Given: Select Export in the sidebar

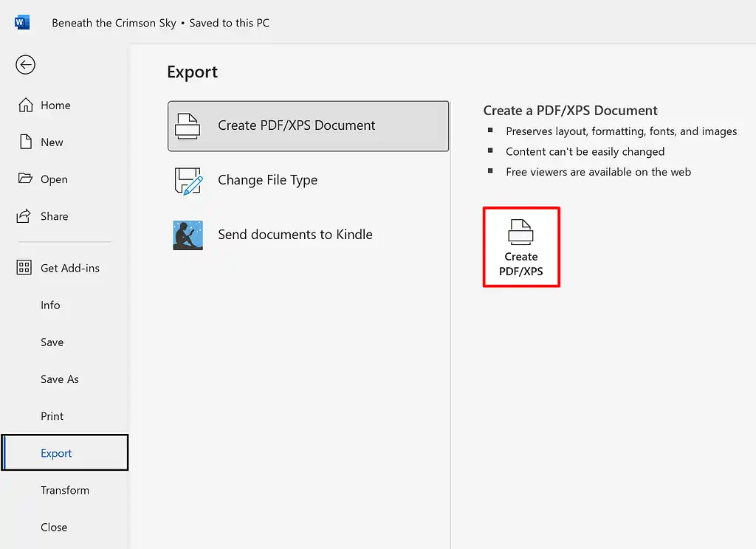Looking at the screenshot, I should [56, 453].
